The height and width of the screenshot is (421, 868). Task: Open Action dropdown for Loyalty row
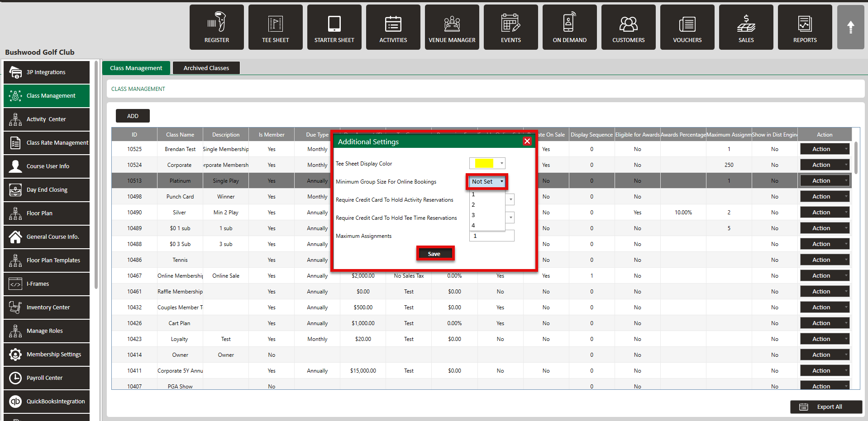coord(825,339)
